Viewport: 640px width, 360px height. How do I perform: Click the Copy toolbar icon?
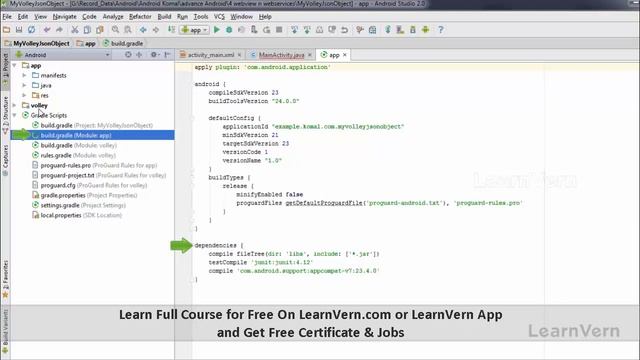click(x=87, y=30)
